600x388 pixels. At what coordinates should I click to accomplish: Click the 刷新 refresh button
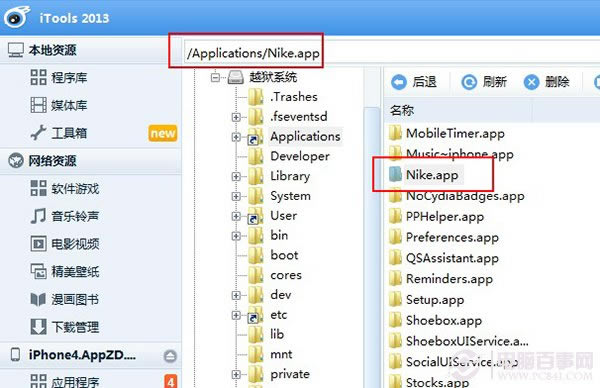click(x=484, y=82)
